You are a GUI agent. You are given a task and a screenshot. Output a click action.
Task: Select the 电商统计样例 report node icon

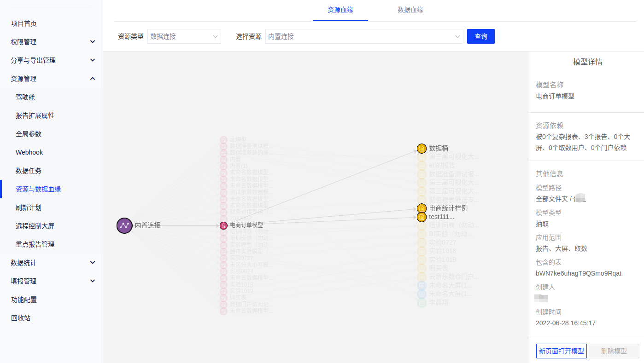coord(422,208)
